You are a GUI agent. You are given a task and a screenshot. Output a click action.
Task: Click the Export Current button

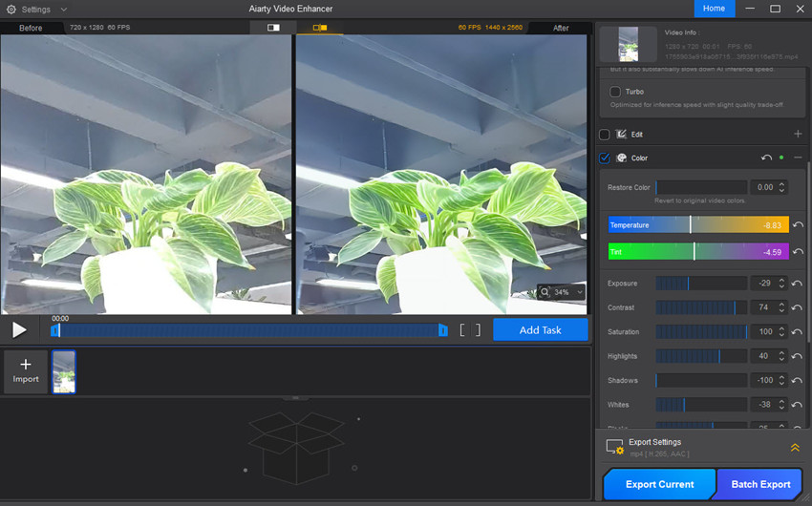pyautogui.click(x=659, y=484)
